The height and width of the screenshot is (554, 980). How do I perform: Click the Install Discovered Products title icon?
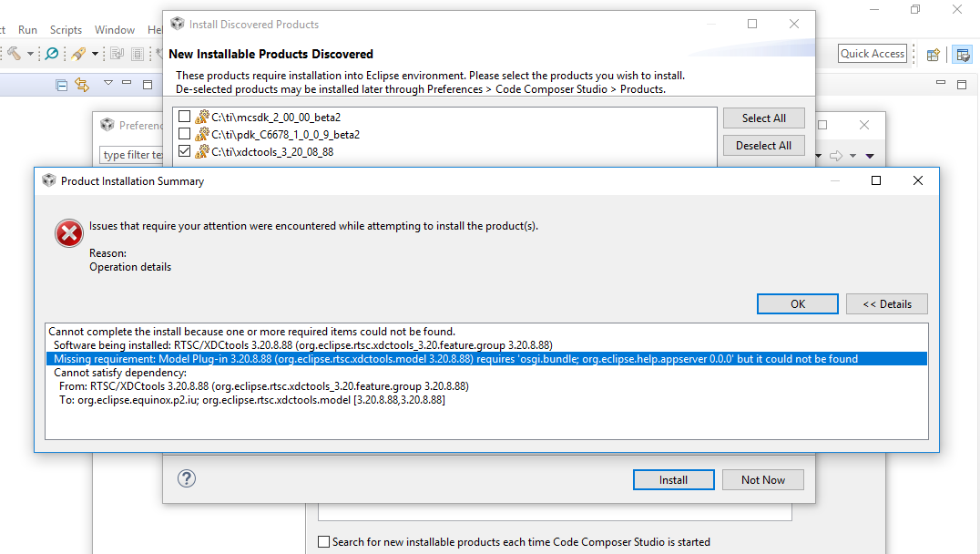tap(178, 24)
